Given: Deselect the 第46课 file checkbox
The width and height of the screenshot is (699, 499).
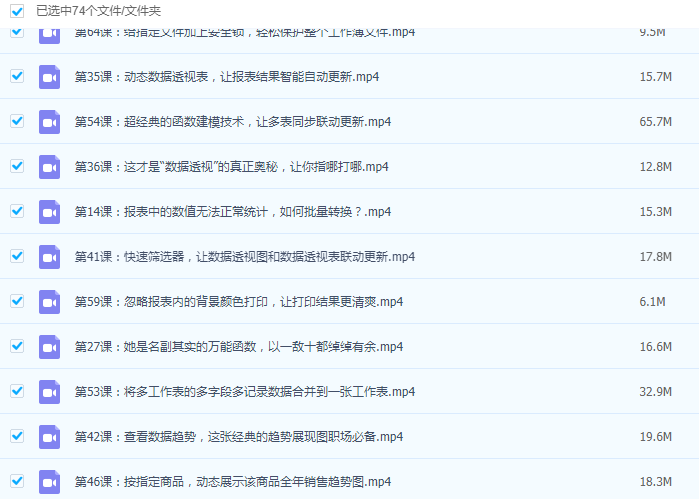Looking at the screenshot, I should (17, 481).
